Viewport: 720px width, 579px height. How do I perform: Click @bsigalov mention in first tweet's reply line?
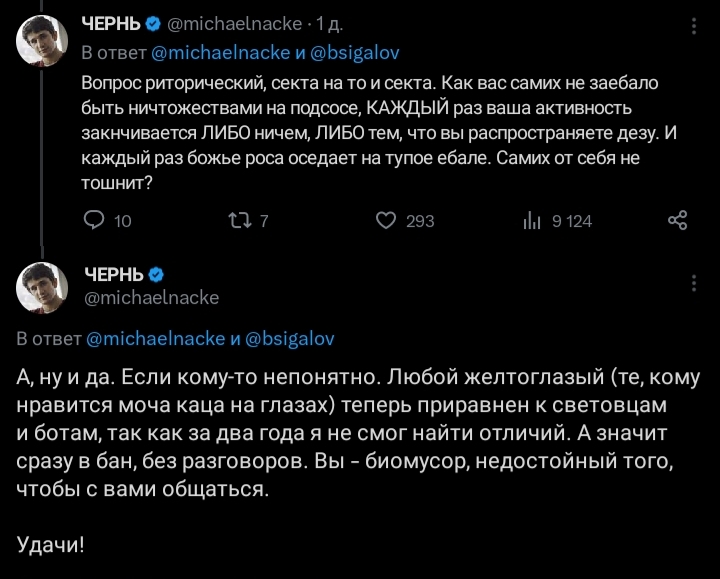[355, 52]
